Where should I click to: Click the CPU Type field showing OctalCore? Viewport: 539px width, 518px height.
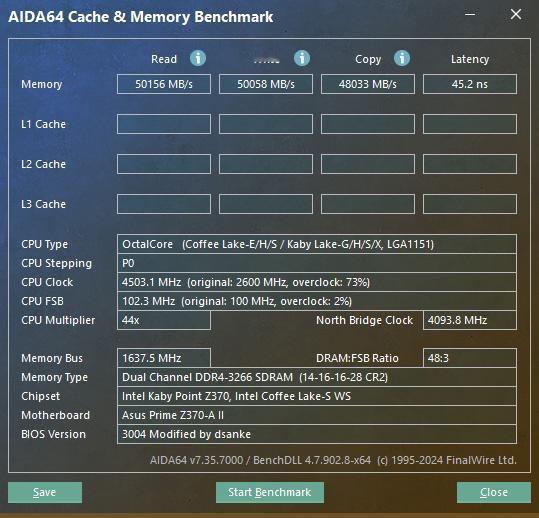(317, 244)
